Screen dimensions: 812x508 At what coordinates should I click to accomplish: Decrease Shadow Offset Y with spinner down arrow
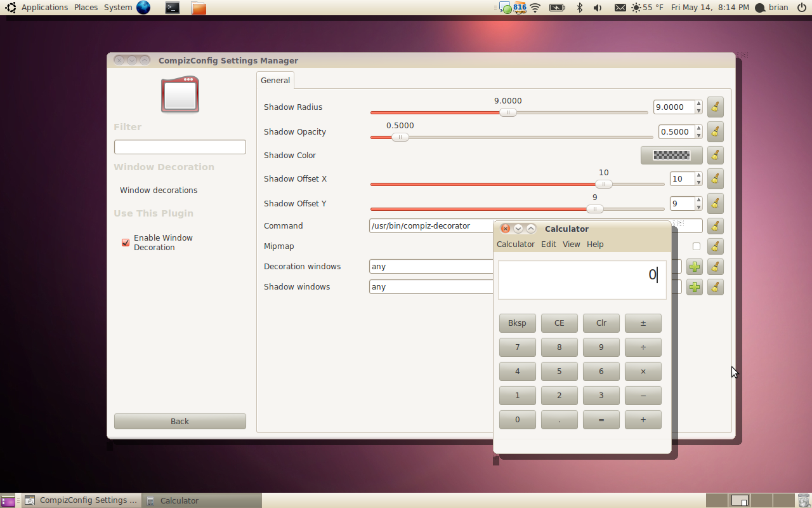698,208
